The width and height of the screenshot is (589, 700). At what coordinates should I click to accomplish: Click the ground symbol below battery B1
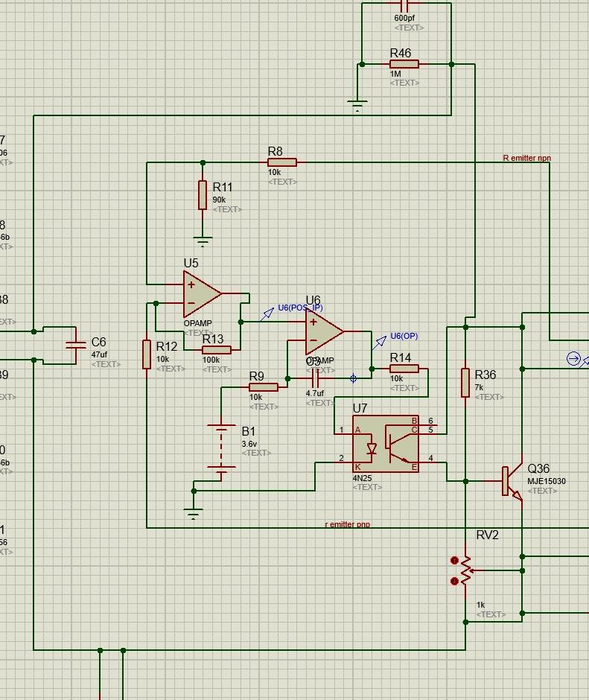pos(193,514)
